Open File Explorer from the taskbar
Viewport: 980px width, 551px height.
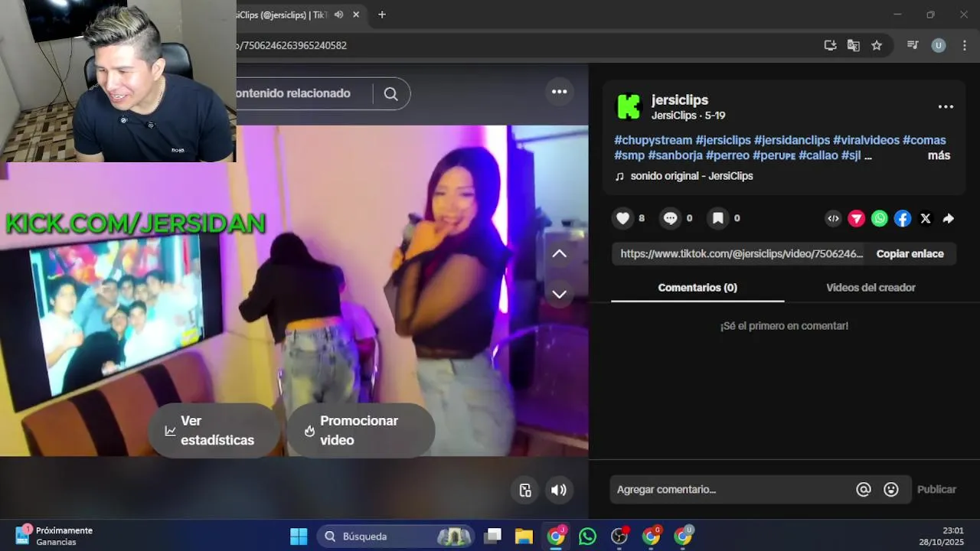pyautogui.click(x=524, y=536)
